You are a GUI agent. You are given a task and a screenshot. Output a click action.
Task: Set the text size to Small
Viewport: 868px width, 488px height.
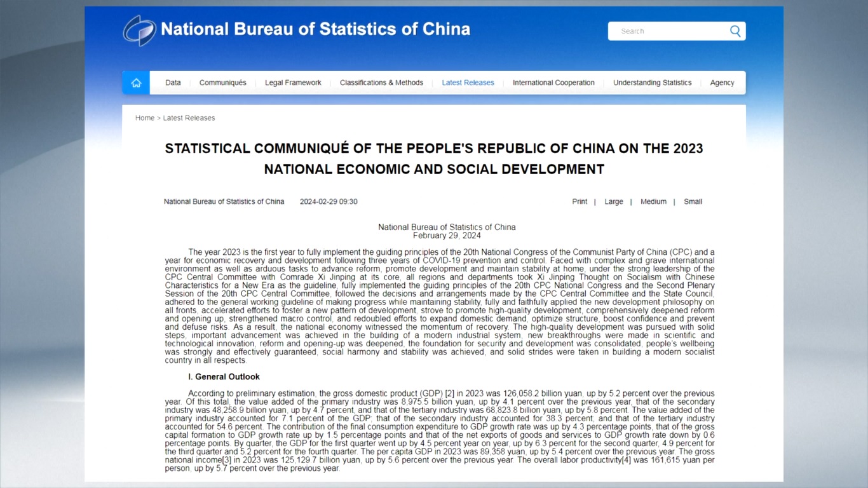coord(693,201)
